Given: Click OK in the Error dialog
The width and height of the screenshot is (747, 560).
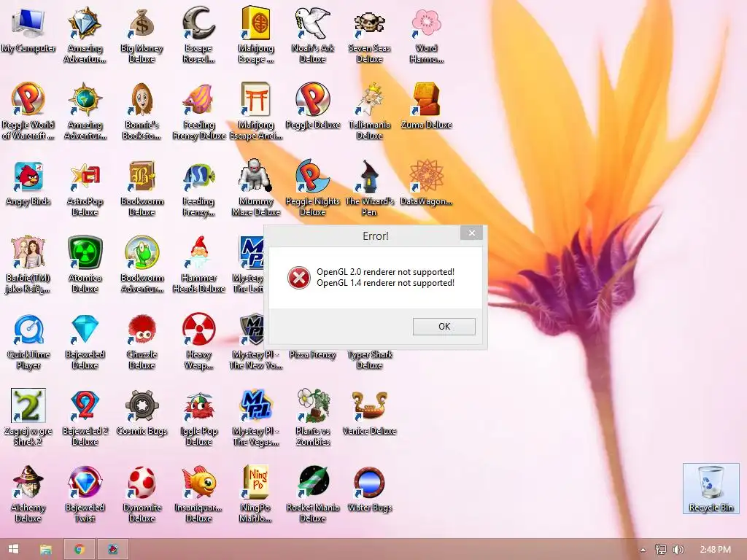Looking at the screenshot, I should coord(444,327).
